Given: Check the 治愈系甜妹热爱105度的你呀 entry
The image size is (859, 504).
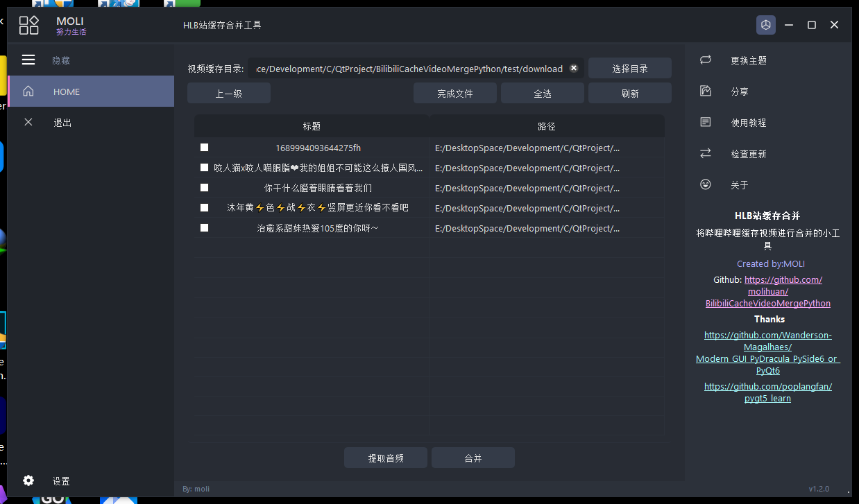Looking at the screenshot, I should 204,227.
